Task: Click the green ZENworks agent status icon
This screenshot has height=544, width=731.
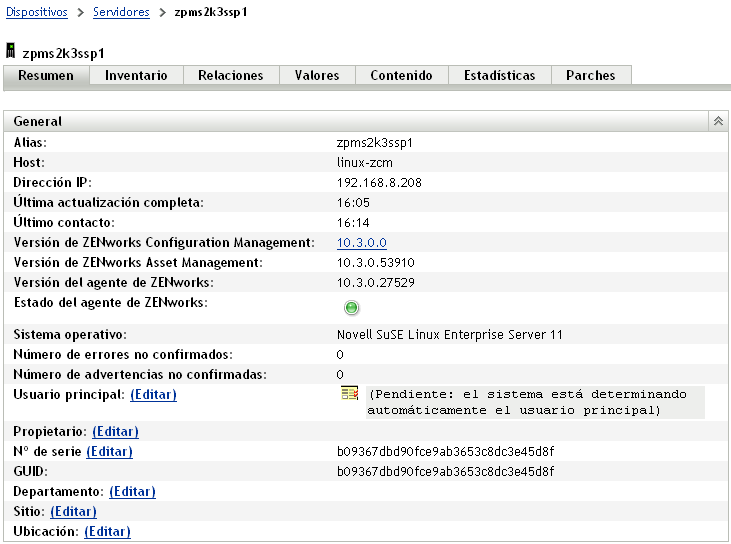Action: 352,308
